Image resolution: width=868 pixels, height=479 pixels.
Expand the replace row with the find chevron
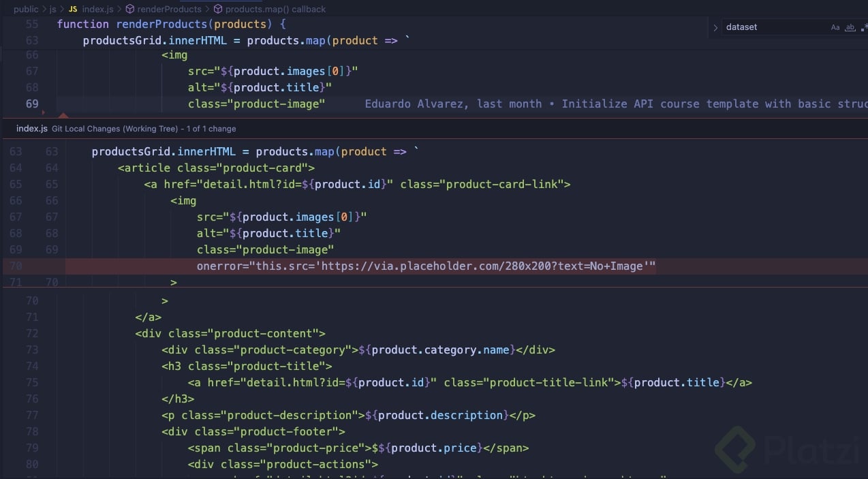(715, 28)
